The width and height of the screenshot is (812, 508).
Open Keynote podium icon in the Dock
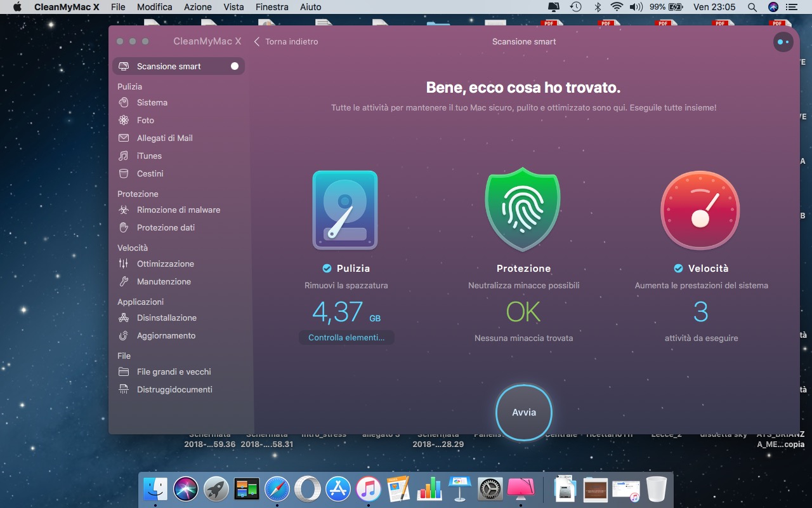coord(460,489)
